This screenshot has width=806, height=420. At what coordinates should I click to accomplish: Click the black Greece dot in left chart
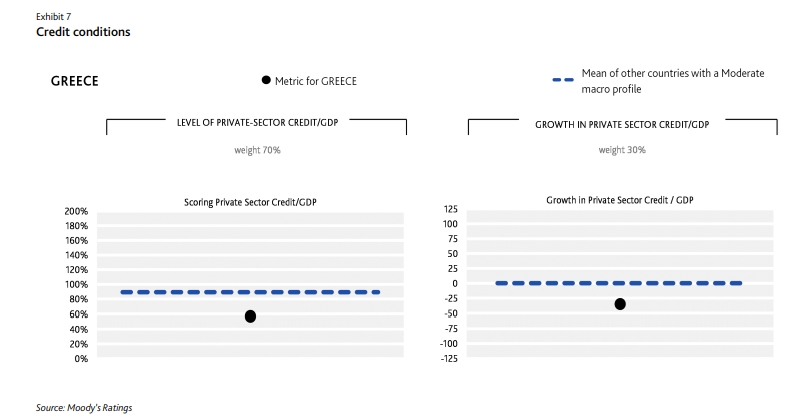250,316
